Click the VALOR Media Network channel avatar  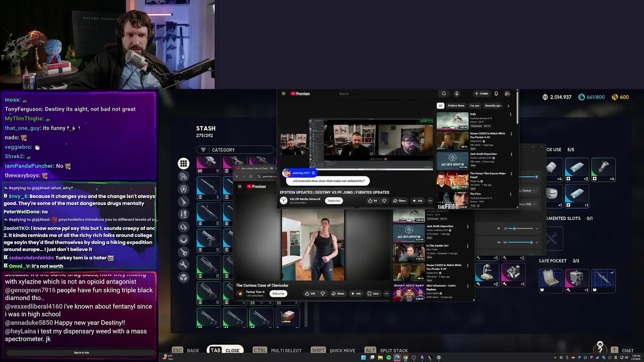284,200
